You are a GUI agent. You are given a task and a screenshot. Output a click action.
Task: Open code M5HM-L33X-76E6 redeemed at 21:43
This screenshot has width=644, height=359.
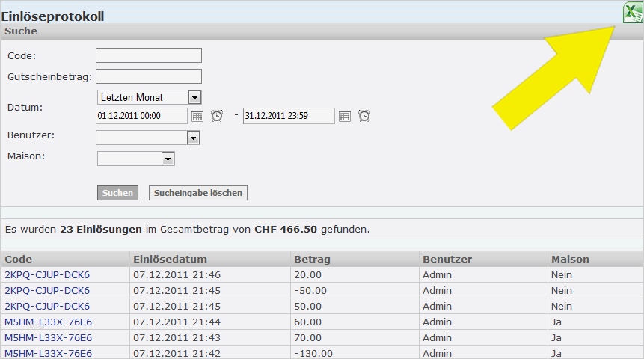pyautogui.click(x=49, y=337)
